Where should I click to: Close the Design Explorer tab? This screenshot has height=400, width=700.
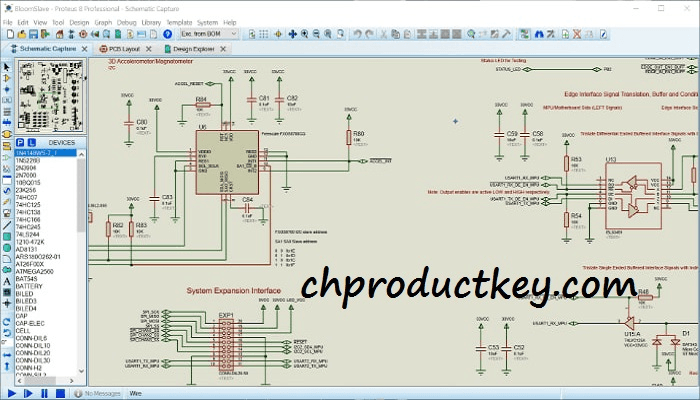(x=223, y=49)
